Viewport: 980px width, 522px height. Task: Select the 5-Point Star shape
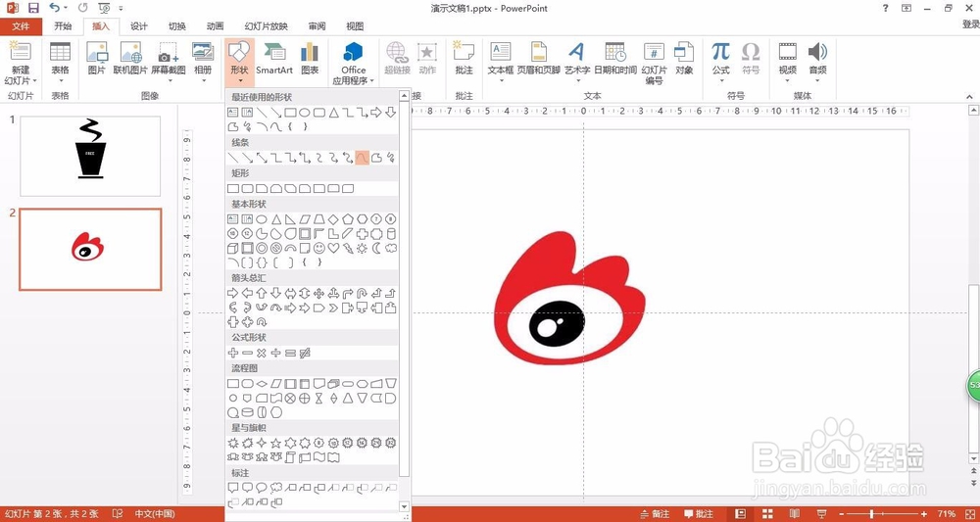tap(276, 443)
